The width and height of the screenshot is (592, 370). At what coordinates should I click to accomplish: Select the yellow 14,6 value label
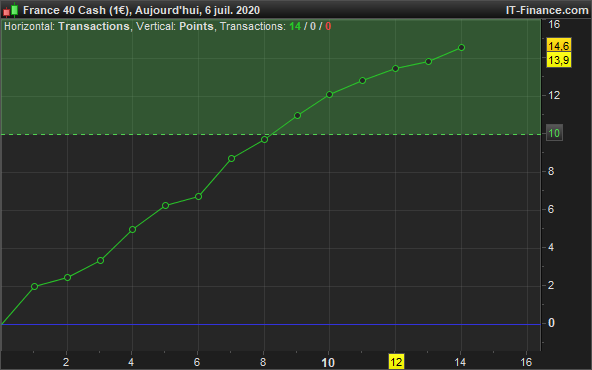(558, 46)
